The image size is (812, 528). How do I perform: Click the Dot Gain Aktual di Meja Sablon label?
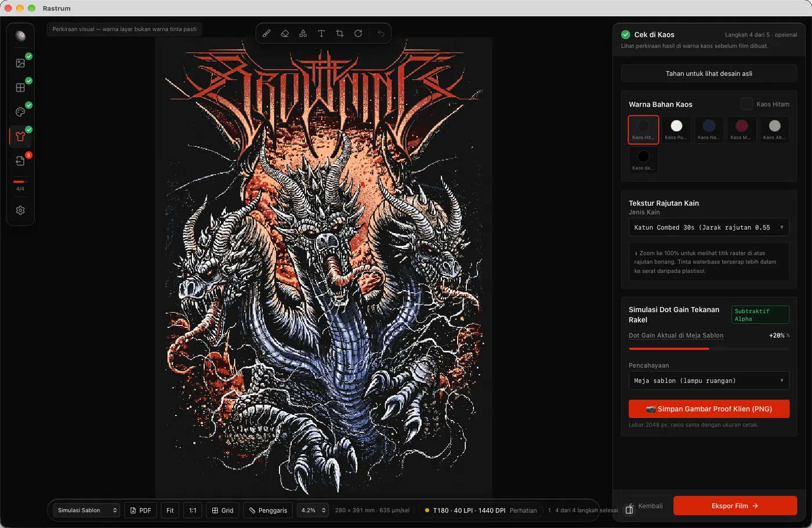(676, 335)
